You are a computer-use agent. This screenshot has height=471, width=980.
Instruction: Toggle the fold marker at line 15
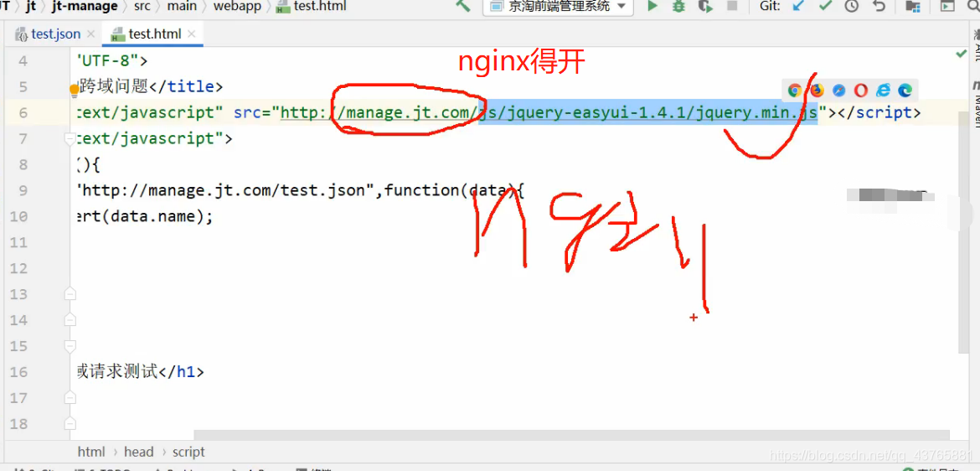(x=70, y=346)
